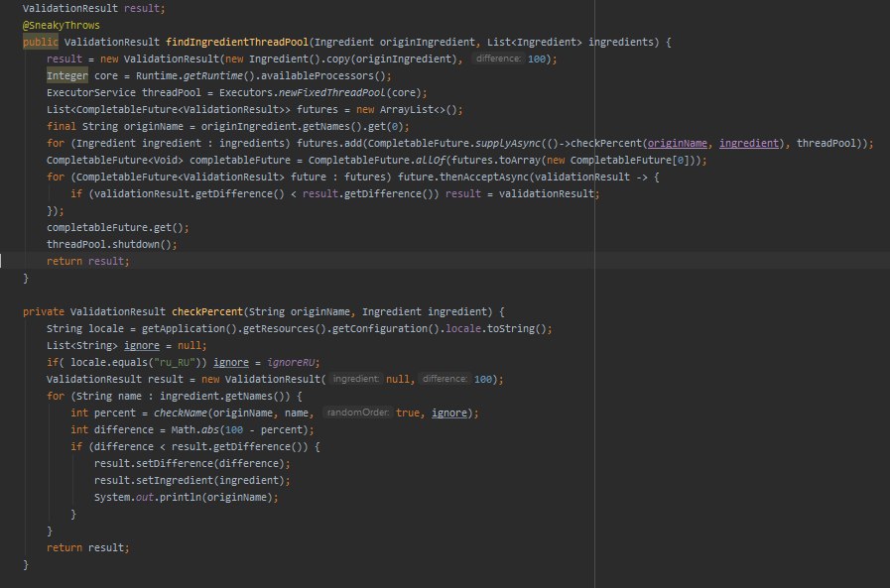This screenshot has height=588, width=890.
Task: Click the final keyword before String originName
Action: (x=62, y=127)
